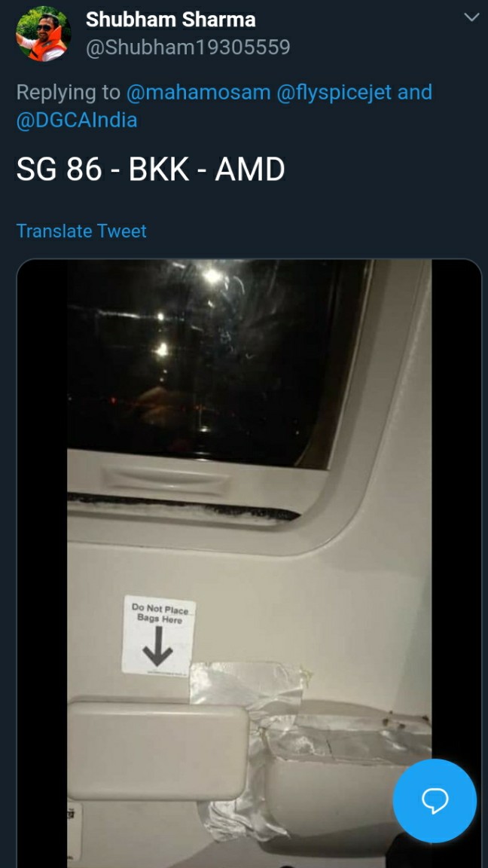Open the @DGCAIndia mention link
This screenshot has height=868, width=488.
point(76,120)
